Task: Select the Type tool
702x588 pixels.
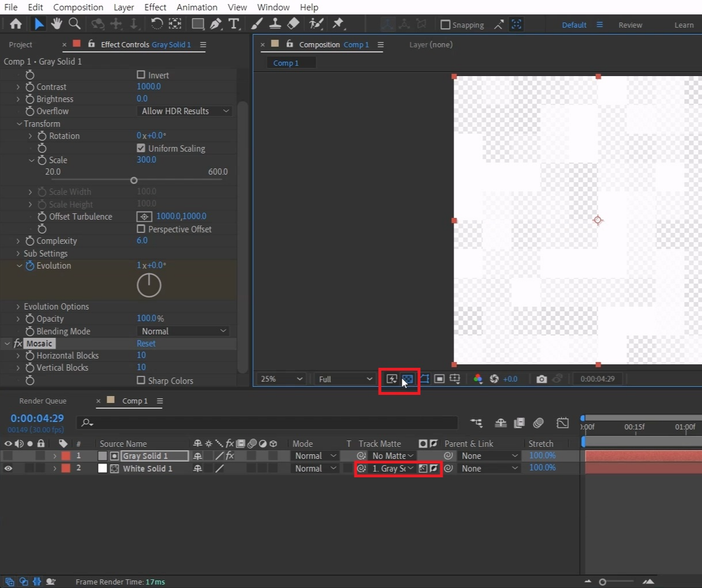Action: point(233,24)
